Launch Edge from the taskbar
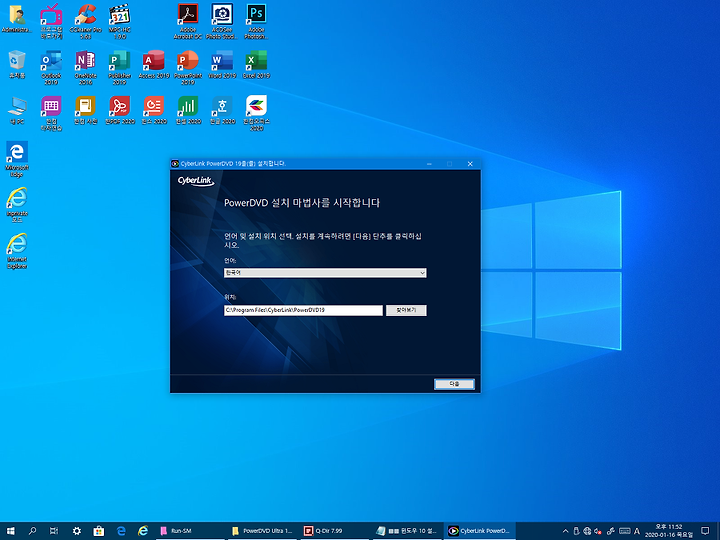The height and width of the screenshot is (540, 720). pyautogui.click(x=121, y=531)
